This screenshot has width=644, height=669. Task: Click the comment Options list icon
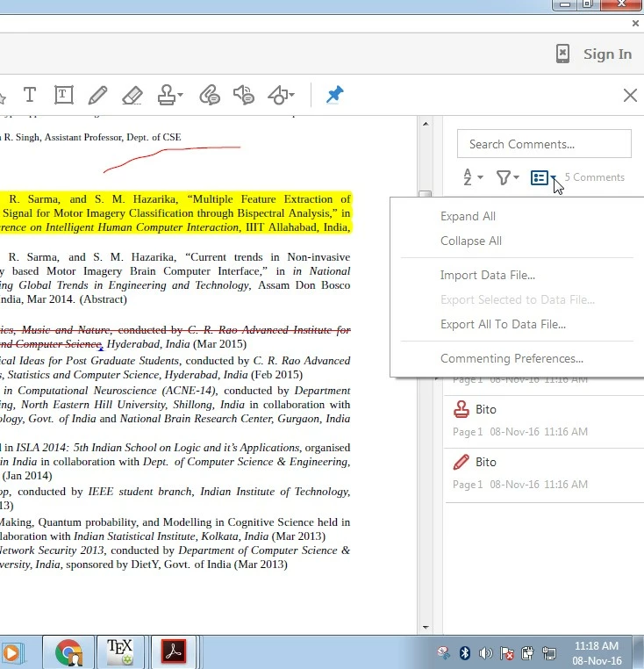coord(539,177)
